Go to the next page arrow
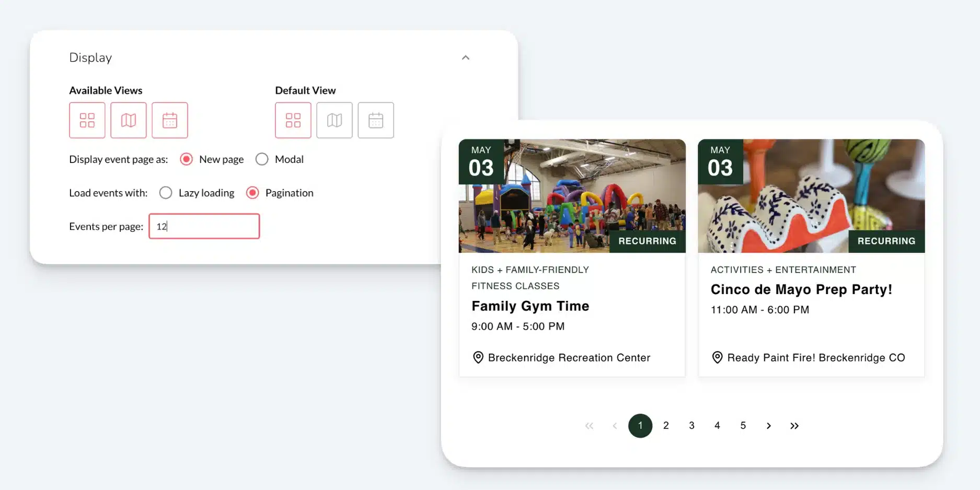 768,426
